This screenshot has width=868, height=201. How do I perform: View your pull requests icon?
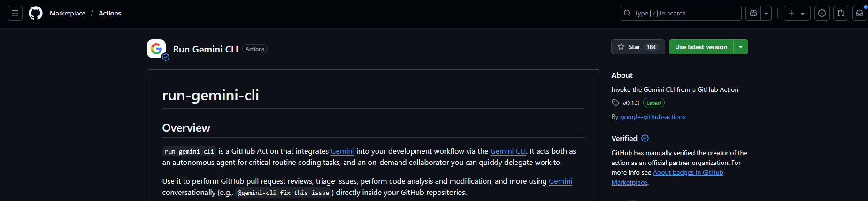[841, 13]
